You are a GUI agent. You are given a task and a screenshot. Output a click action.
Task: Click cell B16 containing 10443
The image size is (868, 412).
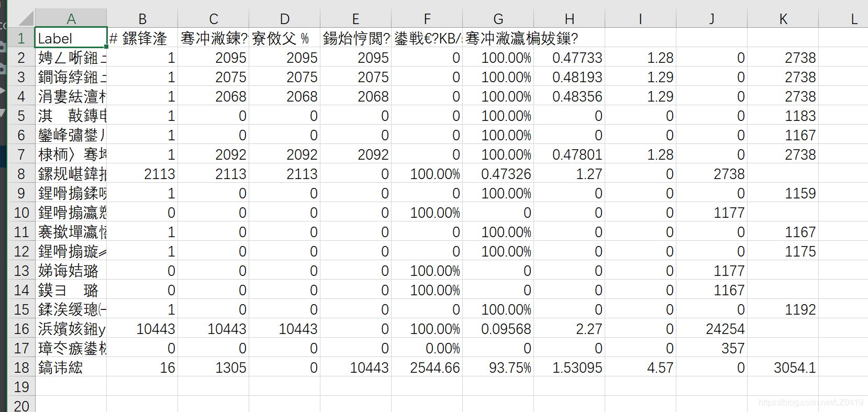click(142, 329)
